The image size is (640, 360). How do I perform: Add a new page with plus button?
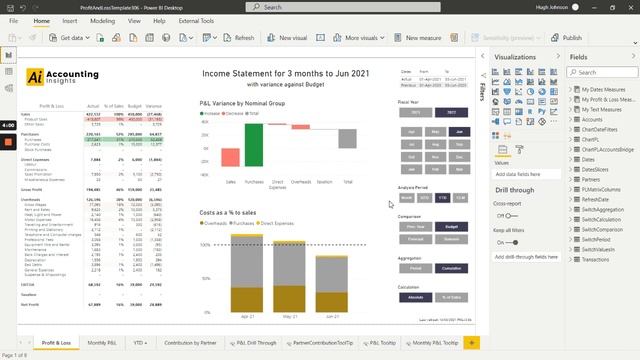471,343
